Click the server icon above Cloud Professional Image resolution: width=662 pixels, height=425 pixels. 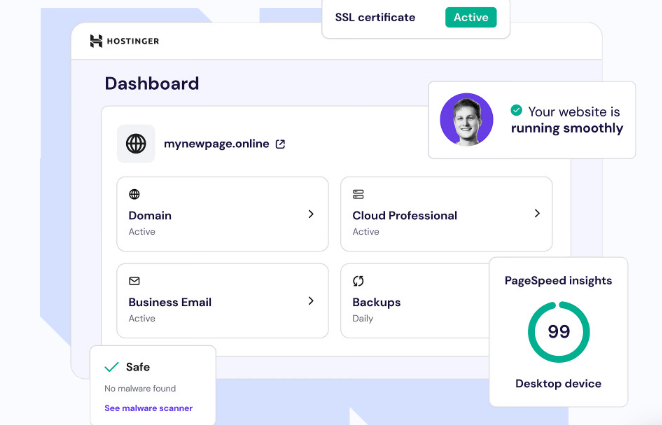pos(358,194)
